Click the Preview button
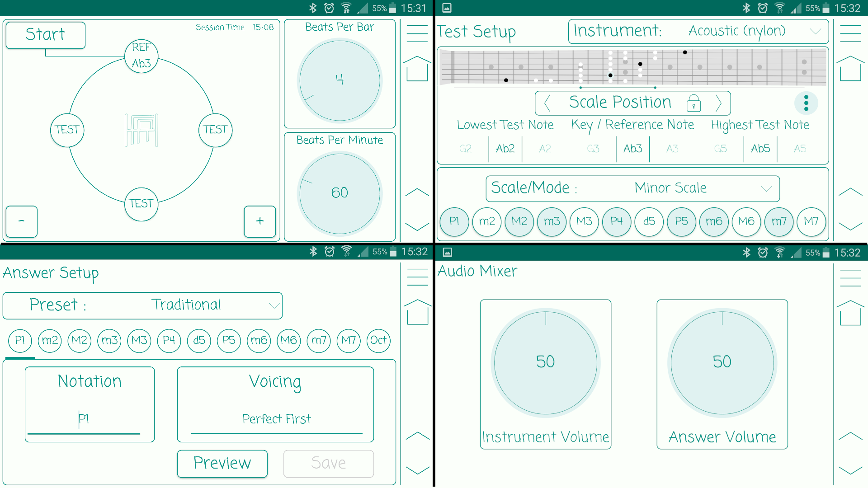868x488 pixels. pyautogui.click(x=222, y=463)
